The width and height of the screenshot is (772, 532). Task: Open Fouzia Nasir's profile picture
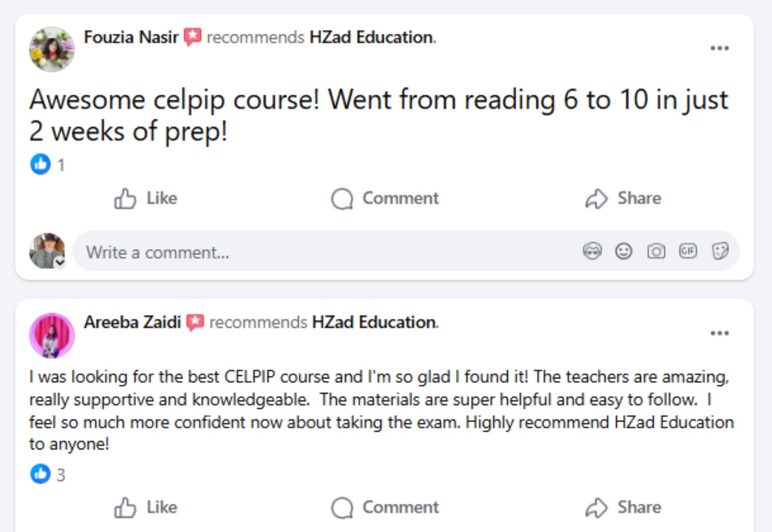click(x=52, y=49)
